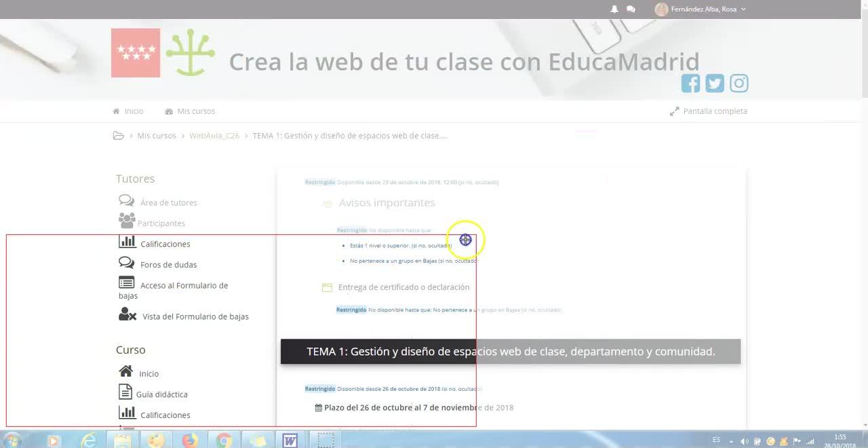This screenshot has height=448, width=868.
Task: Click bar chart icon beside Tutores Calificaciones
Action: [x=127, y=242]
